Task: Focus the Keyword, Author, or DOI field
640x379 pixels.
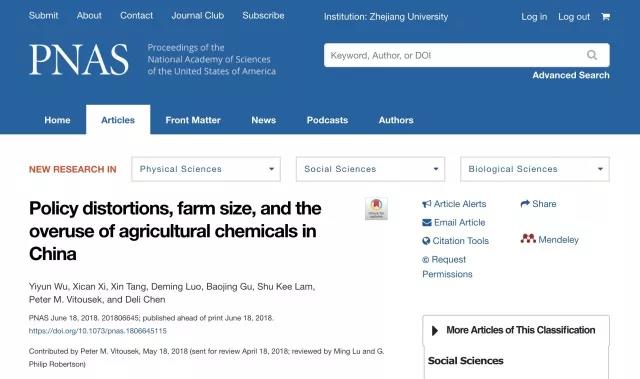Action: tap(467, 55)
